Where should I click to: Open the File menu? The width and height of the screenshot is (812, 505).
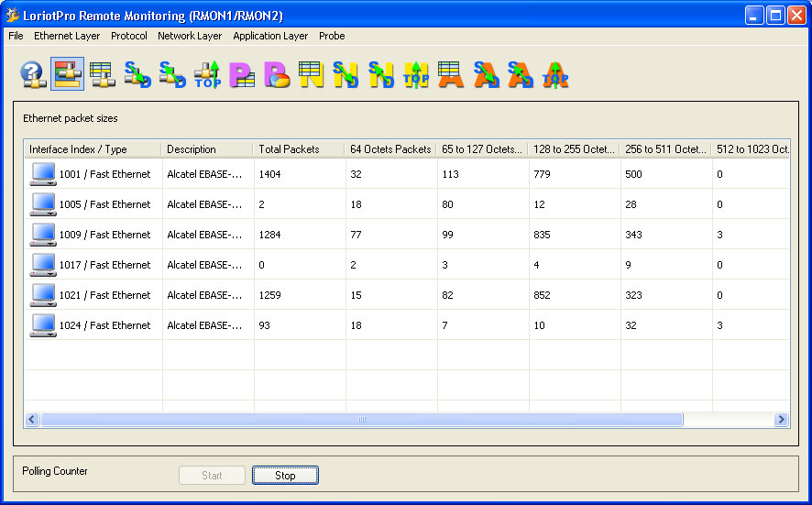16,36
